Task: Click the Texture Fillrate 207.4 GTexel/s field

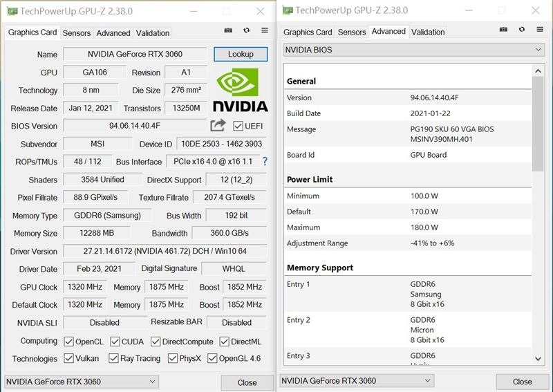Action: 229,197
